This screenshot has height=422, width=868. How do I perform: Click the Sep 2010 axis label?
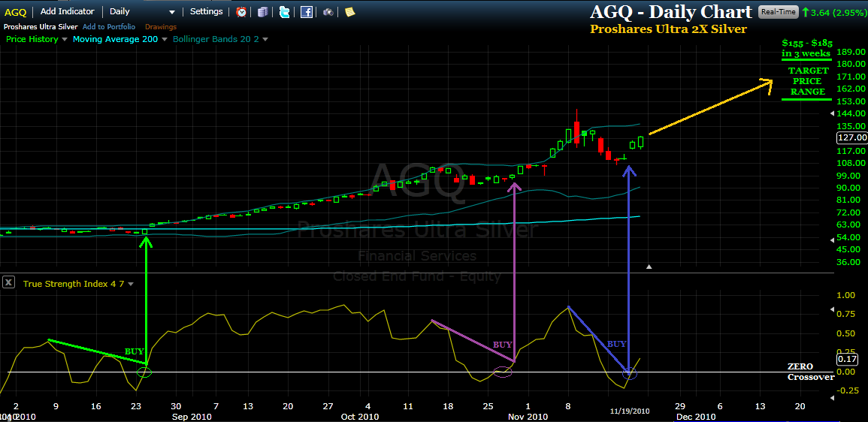pyautogui.click(x=191, y=417)
